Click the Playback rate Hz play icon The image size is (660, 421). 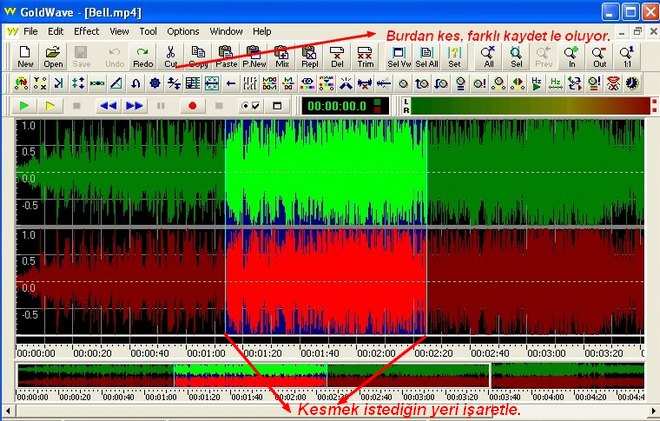(x=537, y=83)
